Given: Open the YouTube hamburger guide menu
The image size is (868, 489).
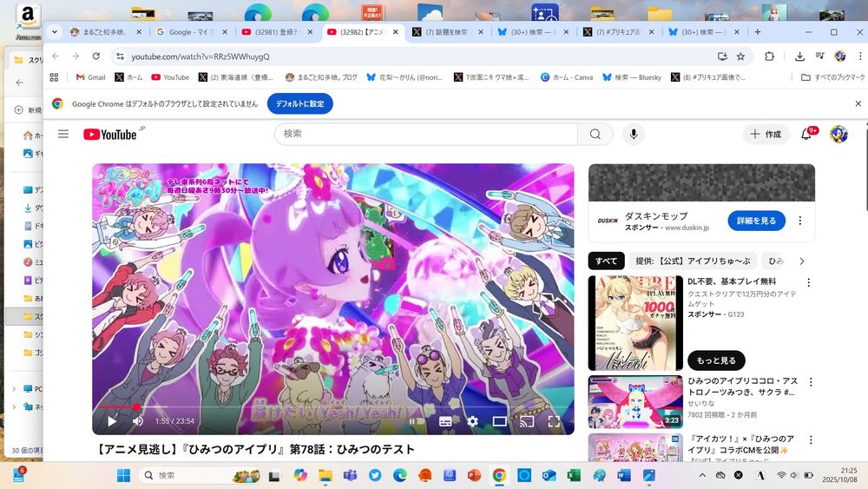Looking at the screenshot, I should point(63,134).
